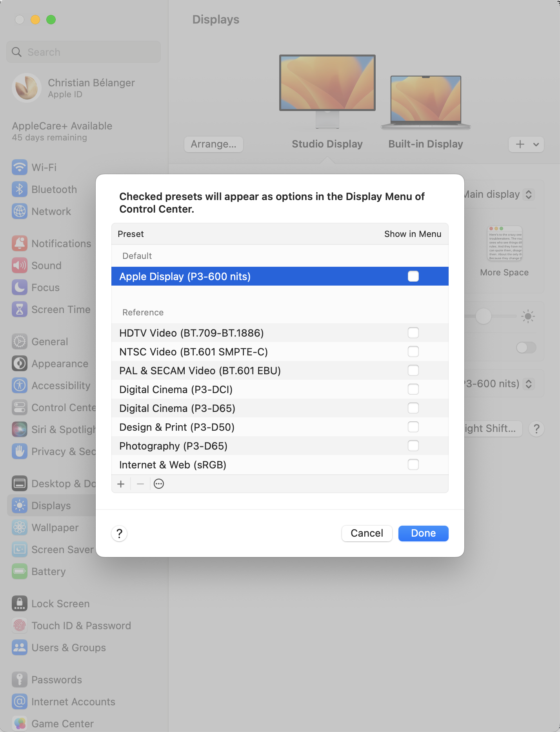Remove selected preset with minus button
560x732 pixels.
(140, 484)
